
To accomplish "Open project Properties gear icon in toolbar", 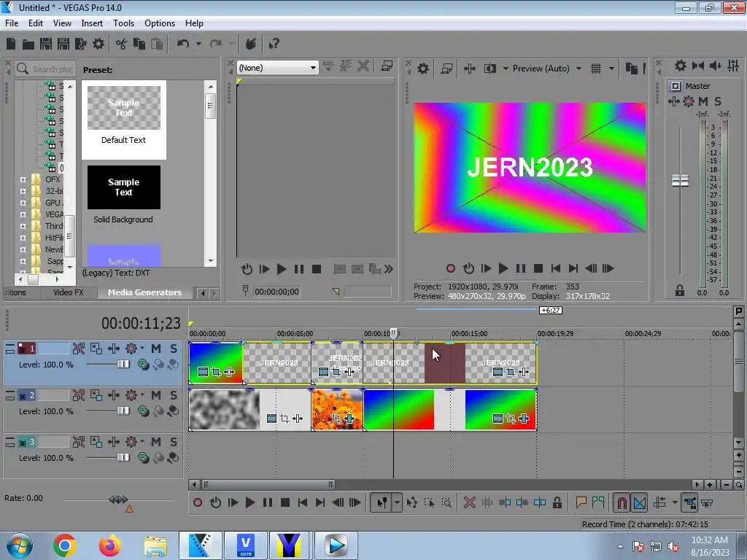I will point(98,44).
